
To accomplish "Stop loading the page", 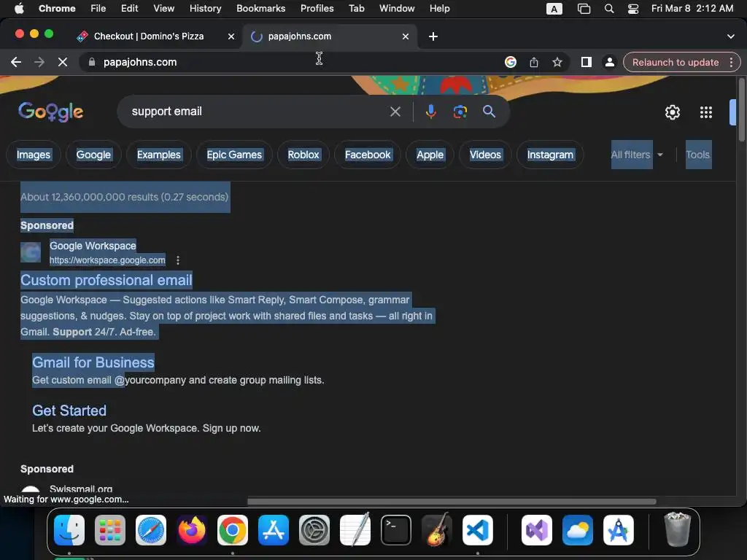I will click(63, 62).
